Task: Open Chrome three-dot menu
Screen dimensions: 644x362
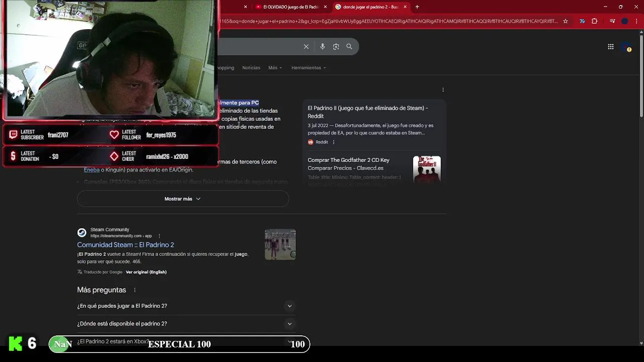Action: pos(637,21)
